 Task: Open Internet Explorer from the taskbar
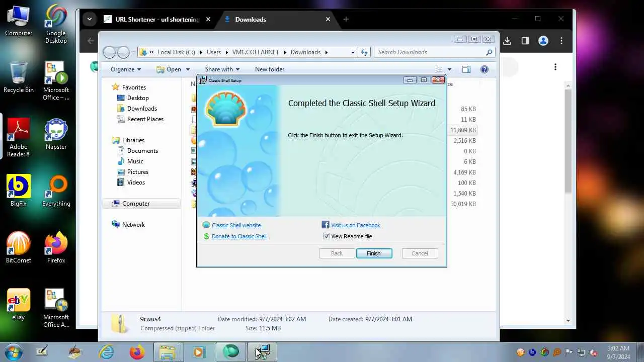107,352
